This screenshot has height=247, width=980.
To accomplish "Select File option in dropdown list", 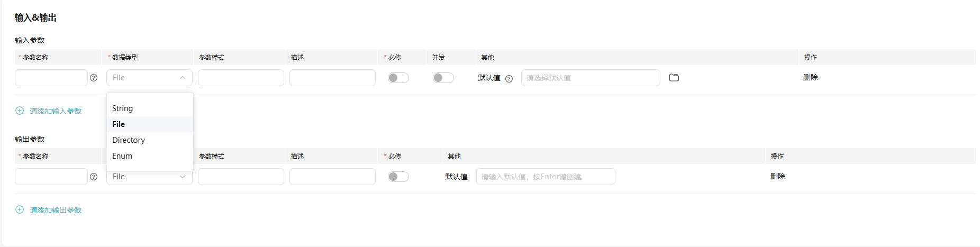I will (150, 124).
